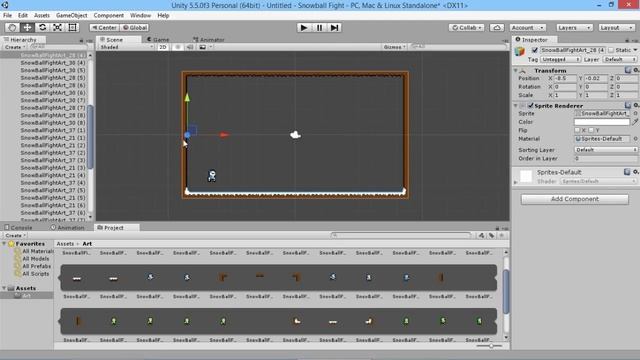Image resolution: width=640 pixels, height=360 pixels.
Task: Toggle the Static checkbox
Action: (x=611, y=50)
